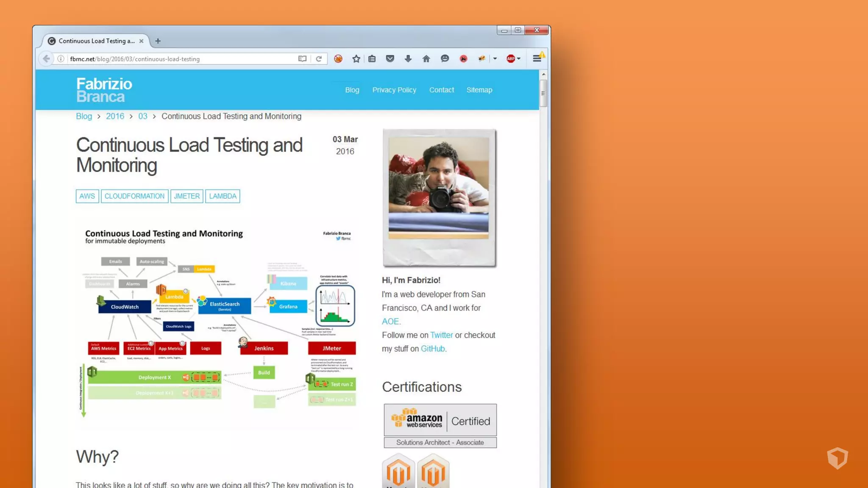The image size is (868, 488).
Task: Click the page scrollbar up arrow
Action: point(543,75)
